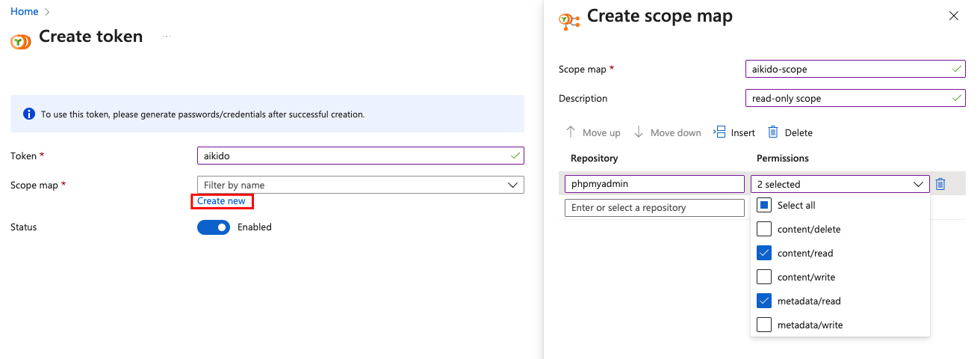Collapse the 2 selected permissions dropdown

click(x=840, y=184)
